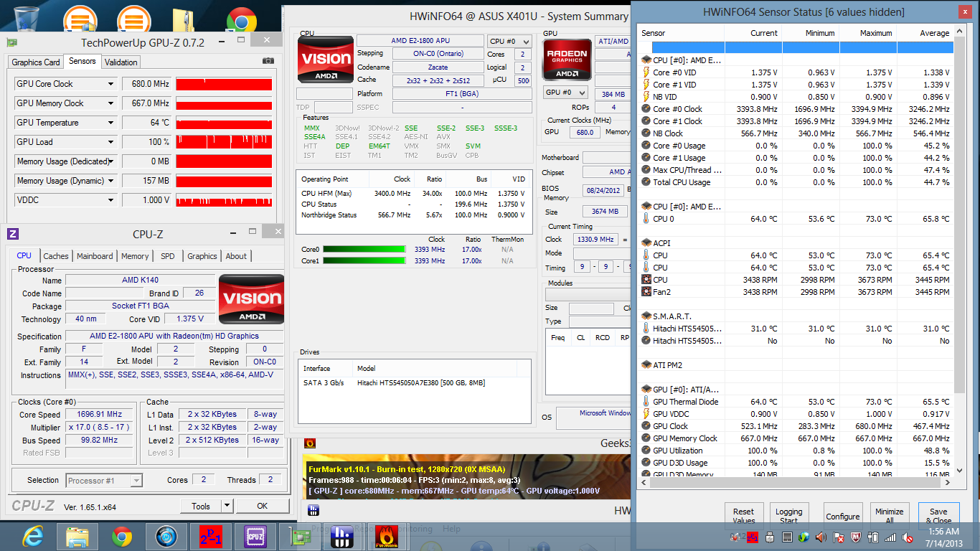Open the CPU-Z Mainboard tab
980x551 pixels.
pyautogui.click(x=95, y=256)
